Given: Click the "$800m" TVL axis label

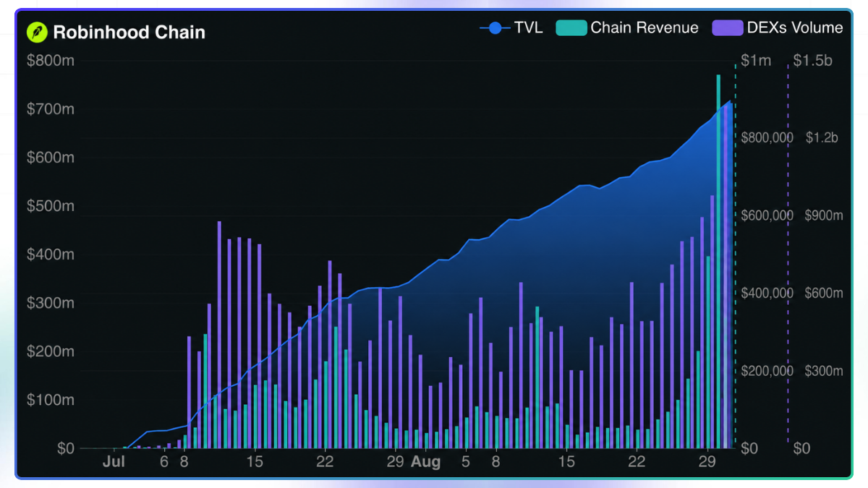Looking at the screenshot, I should tap(51, 61).
